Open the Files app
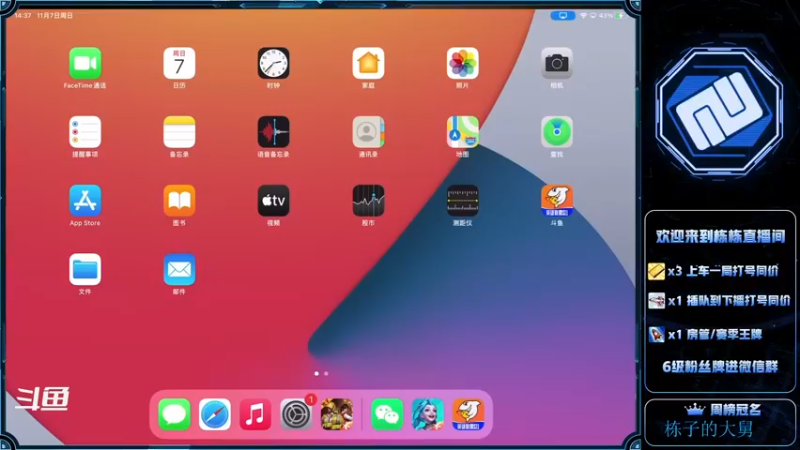This screenshot has width=800, height=450. click(x=85, y=269)
